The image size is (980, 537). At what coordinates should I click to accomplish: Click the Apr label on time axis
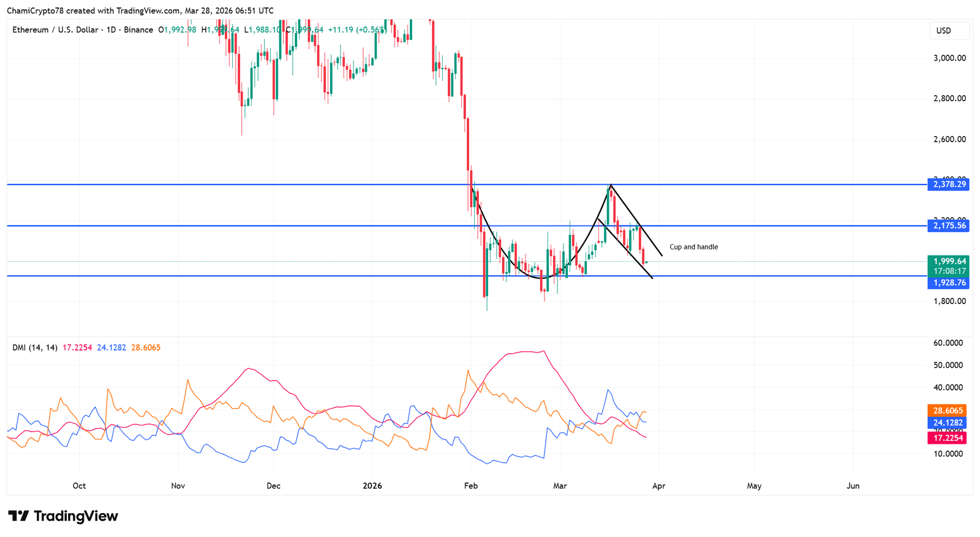click(658, 486)
